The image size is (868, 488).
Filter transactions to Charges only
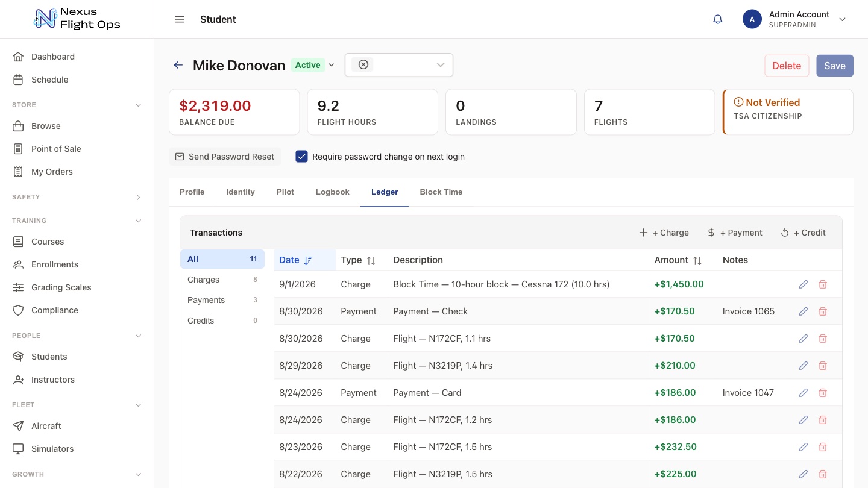(x=222, y=280)
